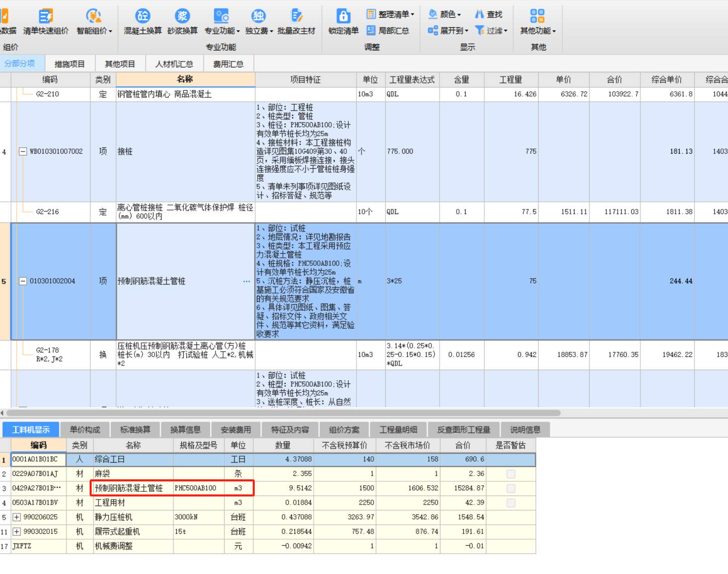Switch to 措施项目 tab
This screenshot has height=574, width=728.
tap(69, 64)
